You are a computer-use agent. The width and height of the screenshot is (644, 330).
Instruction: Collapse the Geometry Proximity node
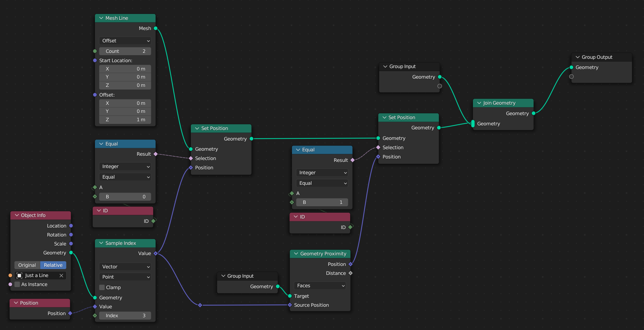coord(296,254)
